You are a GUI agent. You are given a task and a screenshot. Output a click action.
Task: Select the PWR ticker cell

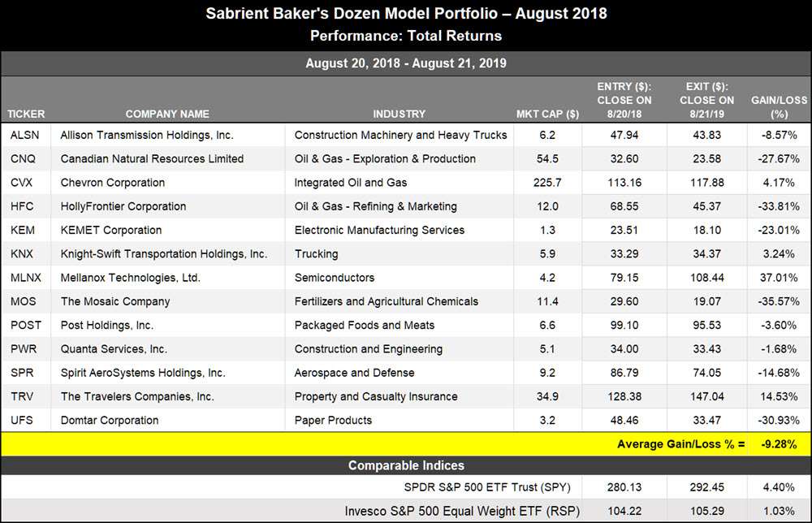click(24, 349)
